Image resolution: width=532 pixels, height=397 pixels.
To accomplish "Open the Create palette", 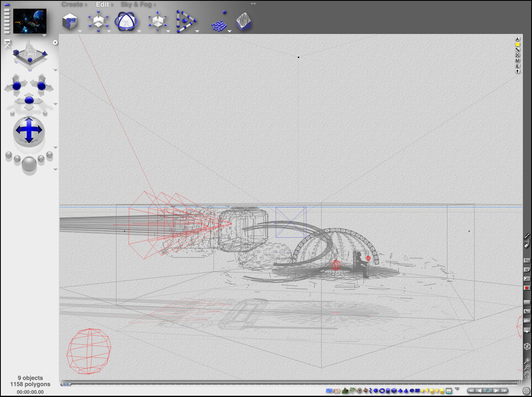I will pyautogui.click(x=73, y=5).
